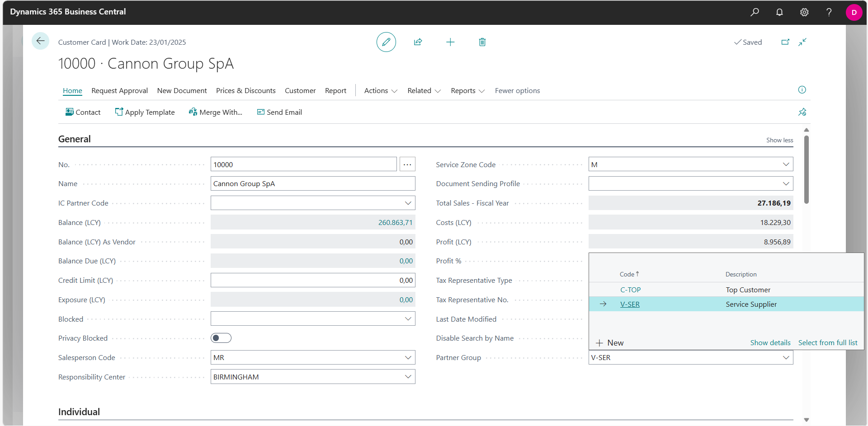Create new record with plus icon
This screenshot has height=426, width=868.
click(450, 42)
